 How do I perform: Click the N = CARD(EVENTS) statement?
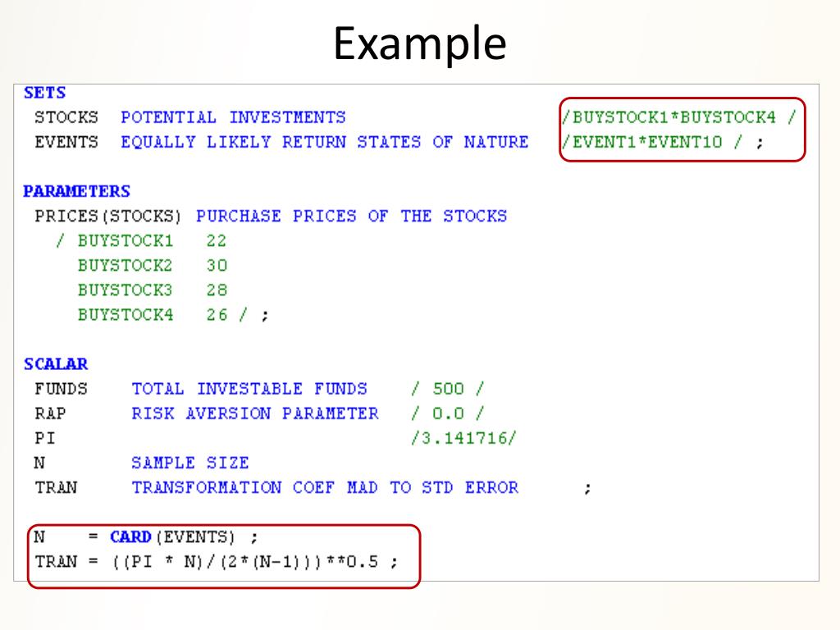(146, 536)
